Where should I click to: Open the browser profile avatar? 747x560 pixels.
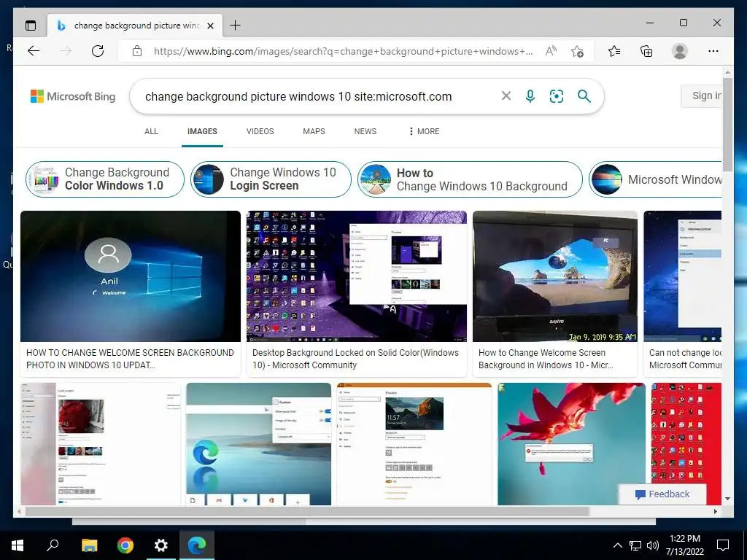[680, 51]
